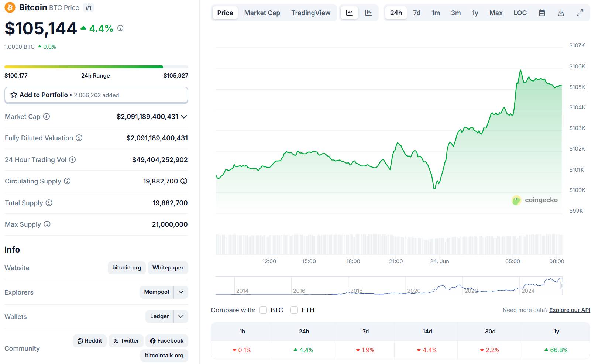This screenshot has width=595, height=364.
Task: Toggle LOG scale on the chart
Action: pos(520,13)
